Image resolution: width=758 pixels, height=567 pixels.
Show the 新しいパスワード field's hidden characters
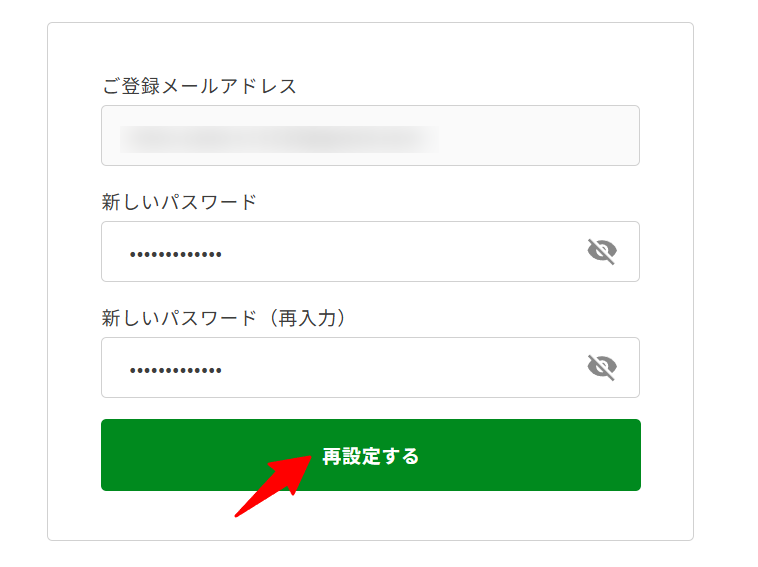click(x=602, y=251)
